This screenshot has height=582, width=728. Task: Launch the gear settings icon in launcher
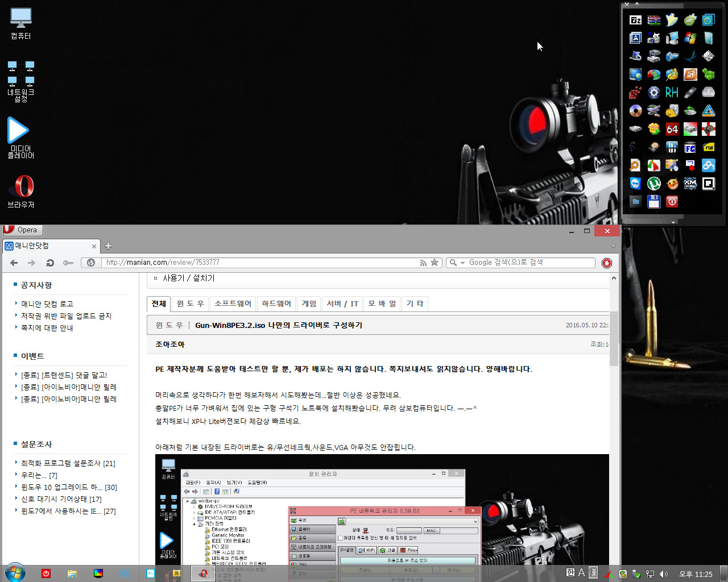pyautogui.click(x=653, y=92)
